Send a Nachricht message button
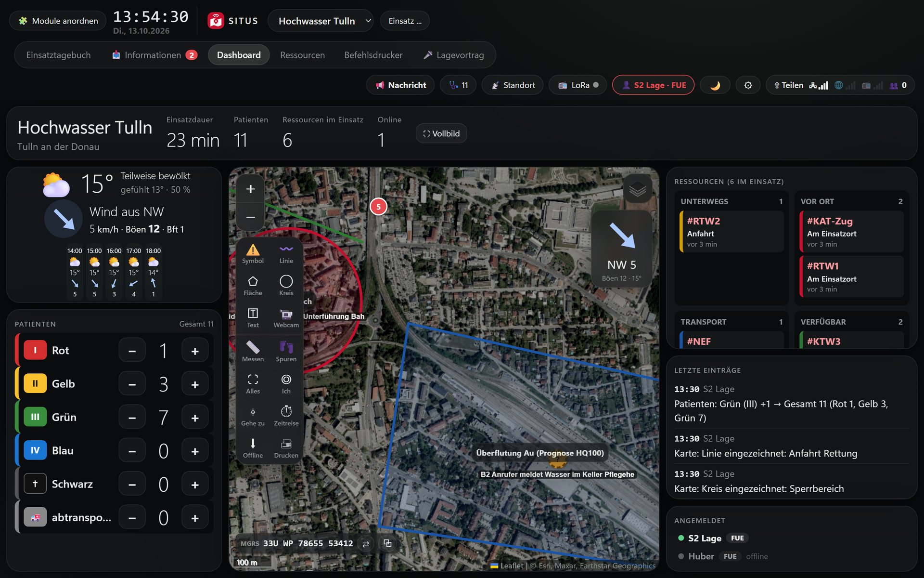The height and width of the screenshot is (578, 924). pos(400,85)
